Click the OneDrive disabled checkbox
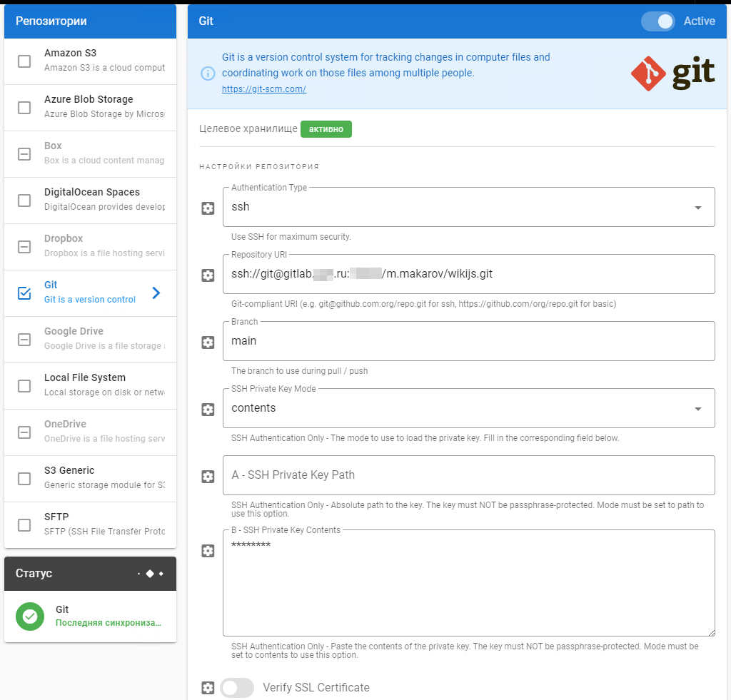This screenshot has width=731, height=700. point(24,432)
